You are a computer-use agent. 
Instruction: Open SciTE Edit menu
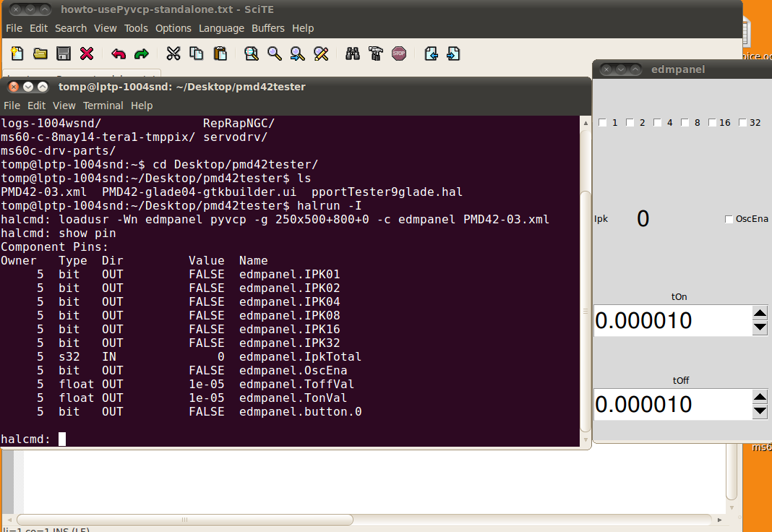click(x=38, y=28)
